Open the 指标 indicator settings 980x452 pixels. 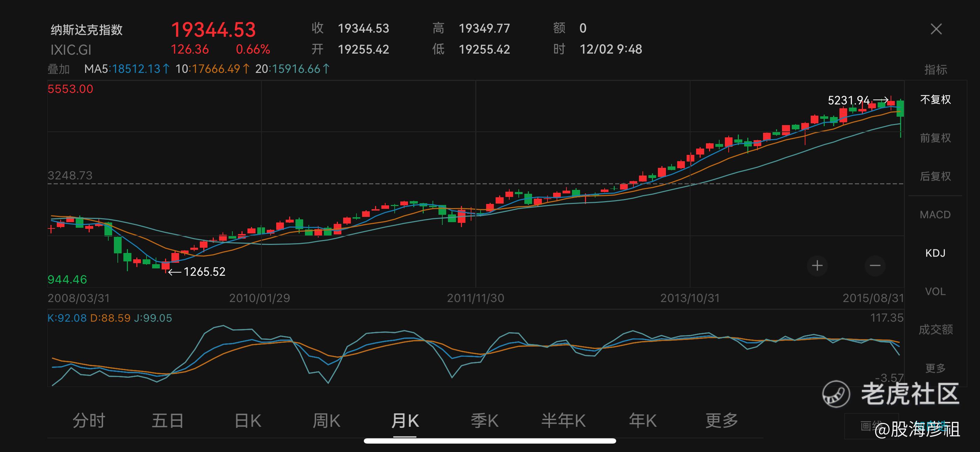pyautogui.click(x=935, y=70)
